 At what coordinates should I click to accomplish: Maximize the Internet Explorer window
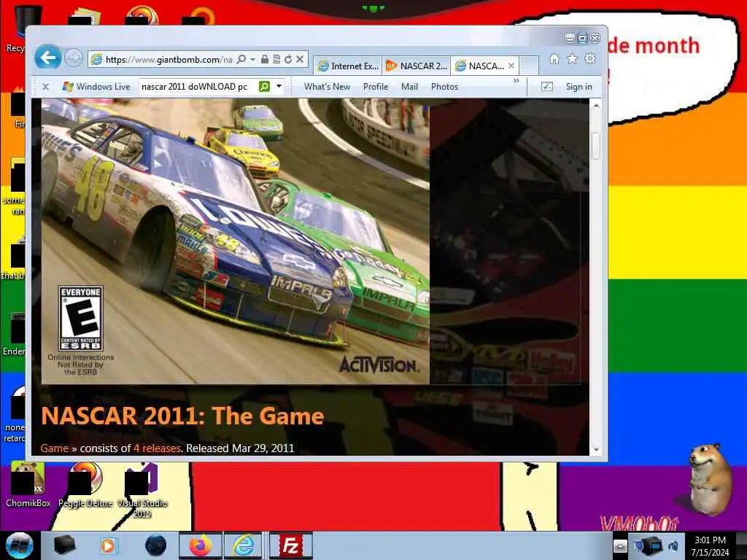pyautogui.click(x=582, y=38)
